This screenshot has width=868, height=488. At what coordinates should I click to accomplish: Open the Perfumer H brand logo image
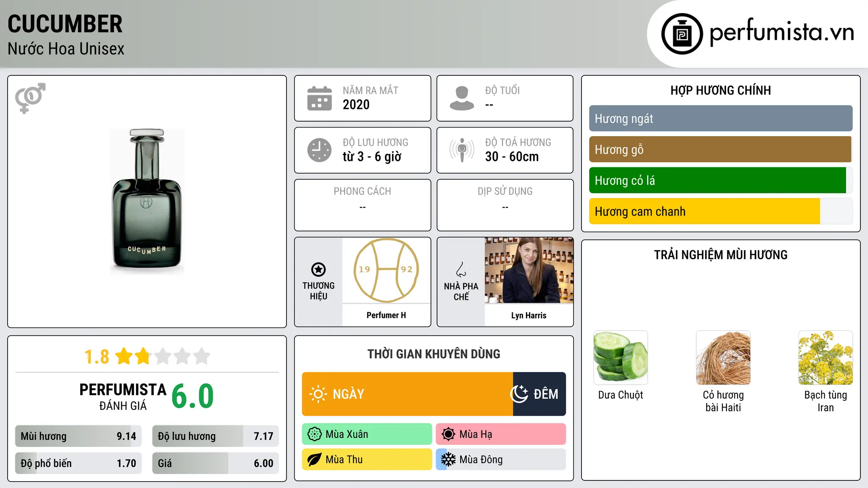click(386, 270)
